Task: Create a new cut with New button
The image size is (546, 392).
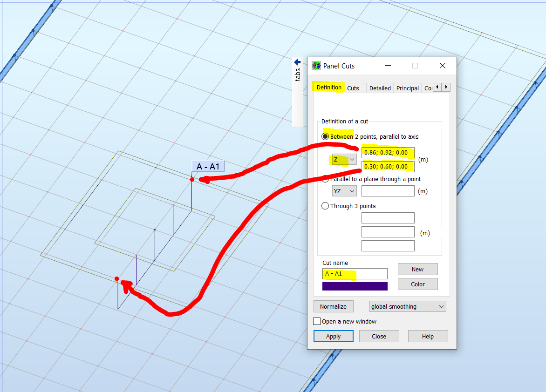Action: (x=417, y=269)
